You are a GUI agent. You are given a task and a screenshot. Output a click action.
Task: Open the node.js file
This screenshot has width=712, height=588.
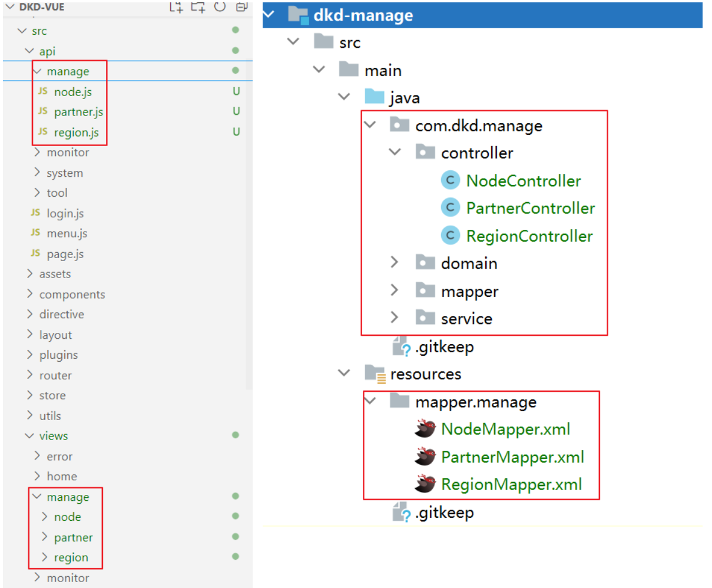coord(73,92)
